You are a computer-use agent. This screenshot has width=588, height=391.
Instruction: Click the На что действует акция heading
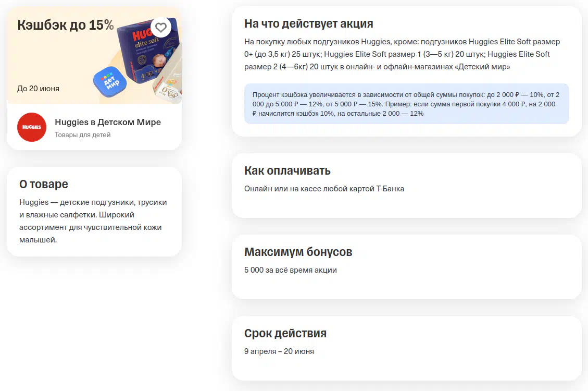[309, 23]
